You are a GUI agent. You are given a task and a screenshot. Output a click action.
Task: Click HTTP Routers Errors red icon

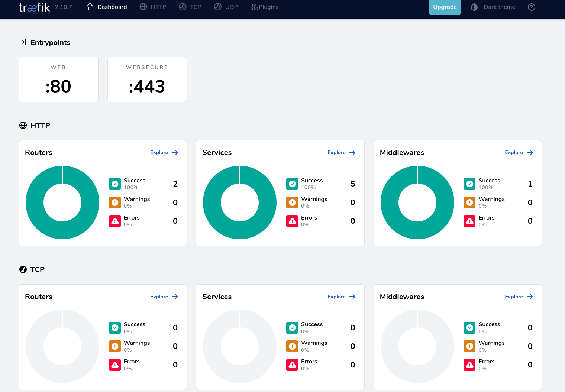[115, 221]
